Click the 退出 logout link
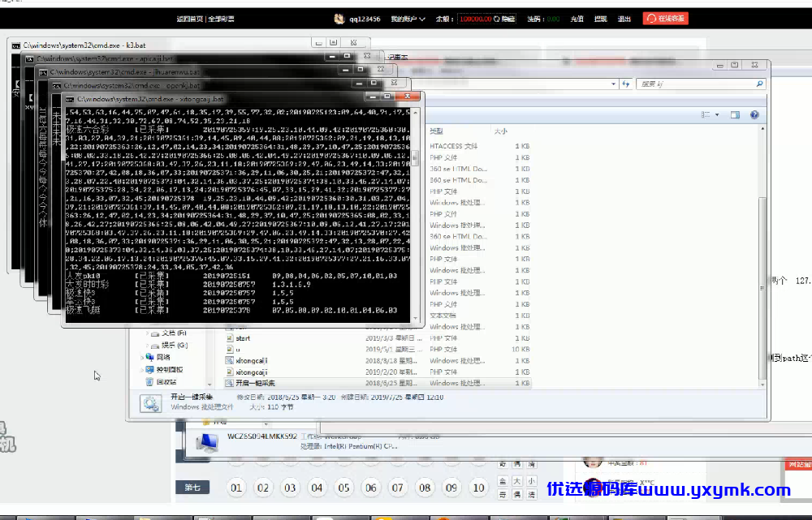The image size is (812, 520). pos(624,19)
